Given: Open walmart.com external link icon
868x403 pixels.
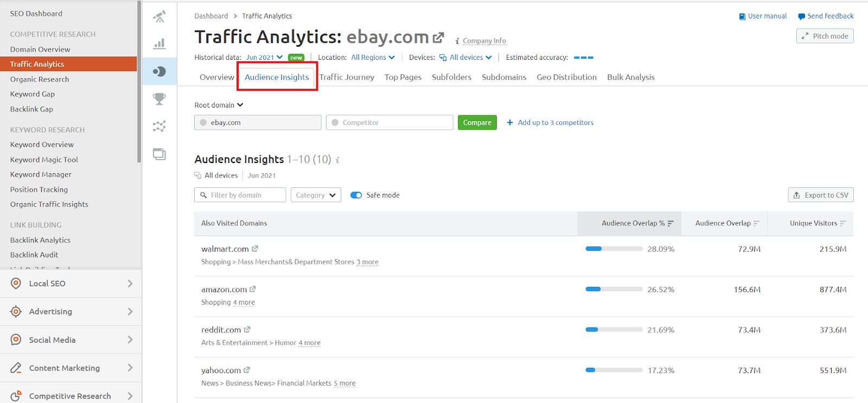Looking at the screenshot, I should tap(255, 249).
